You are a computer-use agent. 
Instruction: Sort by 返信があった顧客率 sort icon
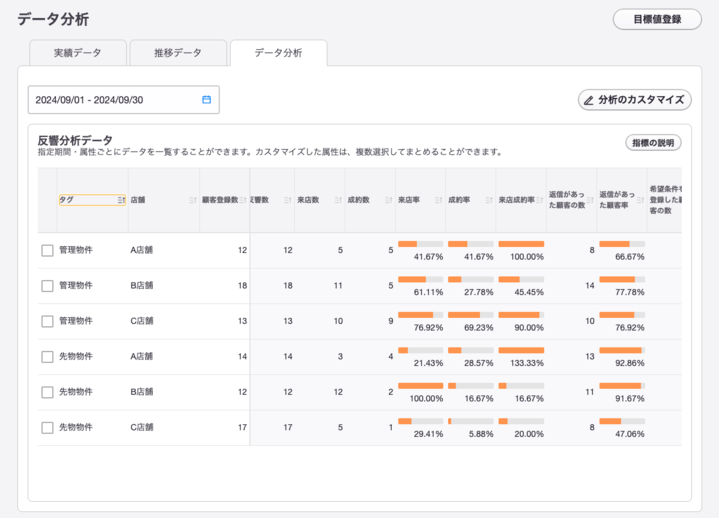pyautogui.click(x=640, y=200)
